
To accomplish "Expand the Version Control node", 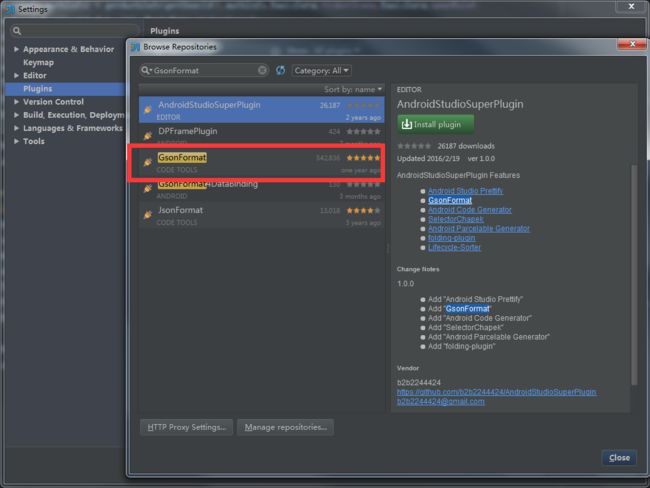I will [x=16, y=102].
